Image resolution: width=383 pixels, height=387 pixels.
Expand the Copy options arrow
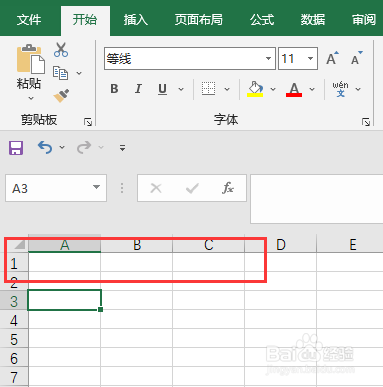(79, 73)
